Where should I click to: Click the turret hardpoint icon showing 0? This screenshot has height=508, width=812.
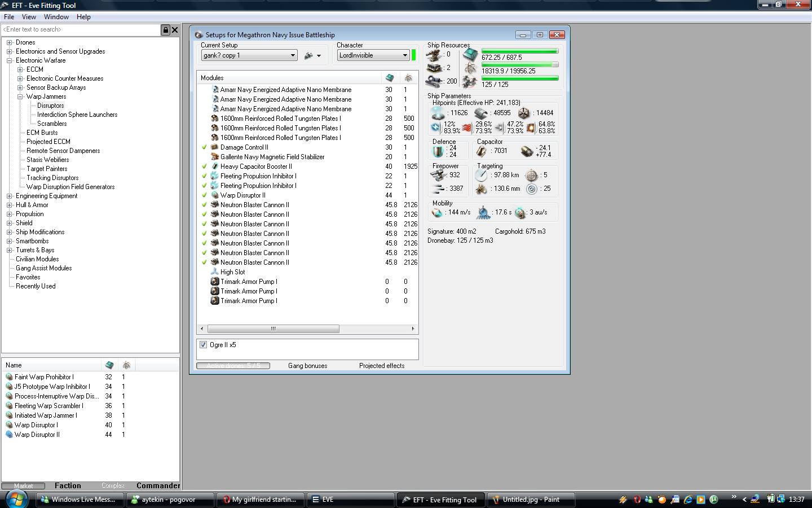(434, 55)
